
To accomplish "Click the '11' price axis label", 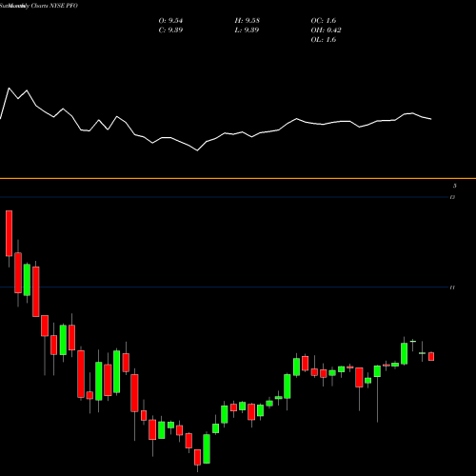I will (452, 288).
